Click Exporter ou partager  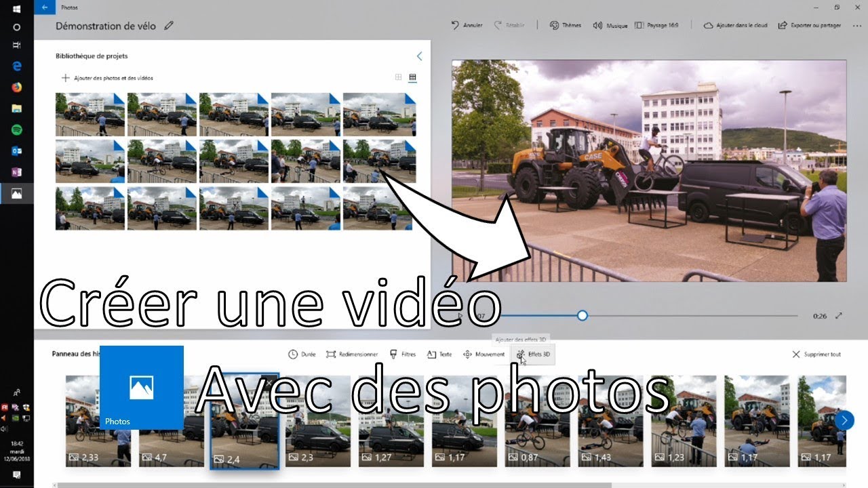810,25
